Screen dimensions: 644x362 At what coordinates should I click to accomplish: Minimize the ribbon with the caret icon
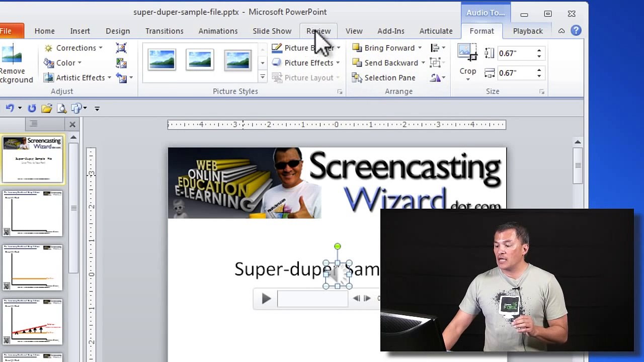(561, 31)
